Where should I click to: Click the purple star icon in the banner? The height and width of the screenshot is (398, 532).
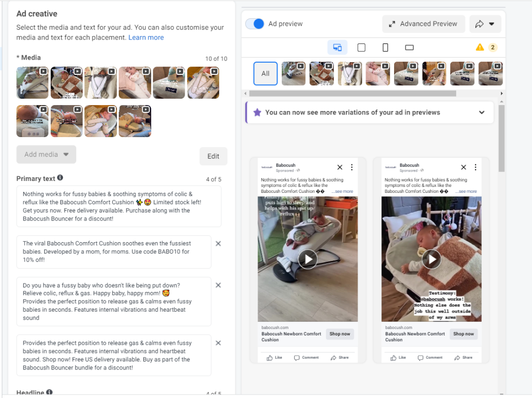(257, 112)
